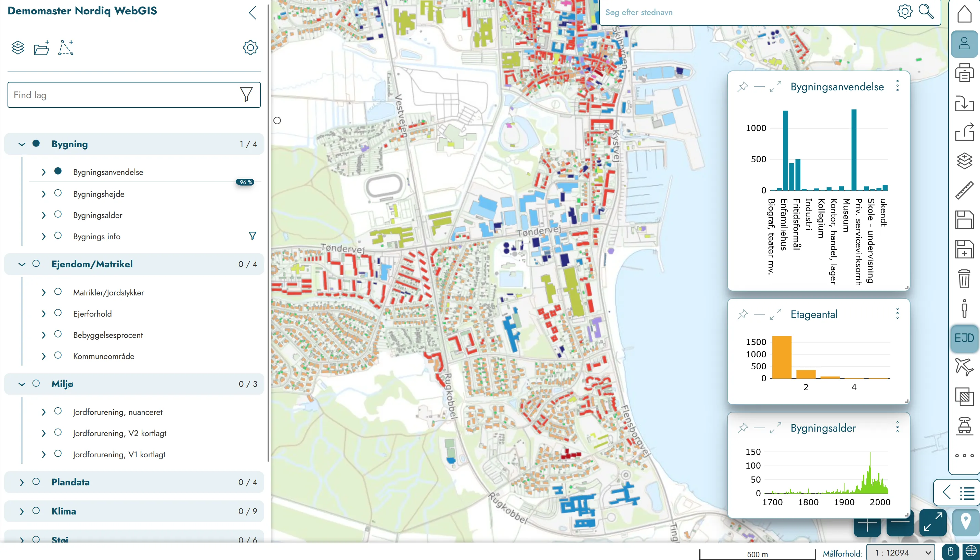Open the Målforhold scale dropdown
The height and width of the screenshot is (560, 980).
pos(900,553)
